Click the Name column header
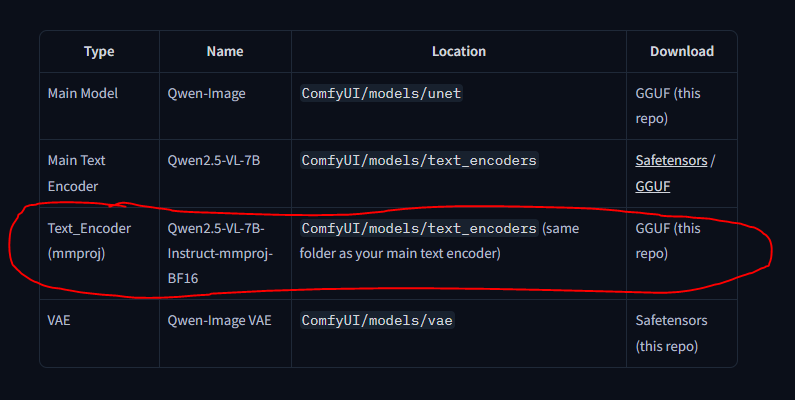Viewport: 795px width, 400px height. [x=225, y=51]
